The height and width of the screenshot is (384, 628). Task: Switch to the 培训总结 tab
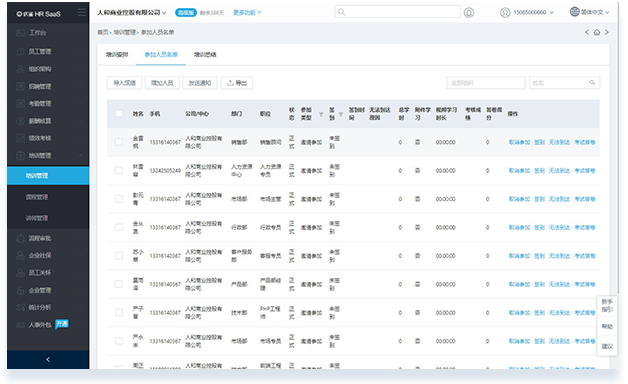pos(205,54)
